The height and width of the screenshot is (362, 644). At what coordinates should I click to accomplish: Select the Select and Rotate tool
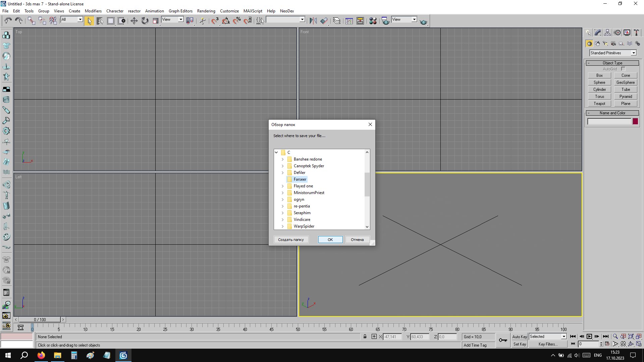tap(145, 21)
